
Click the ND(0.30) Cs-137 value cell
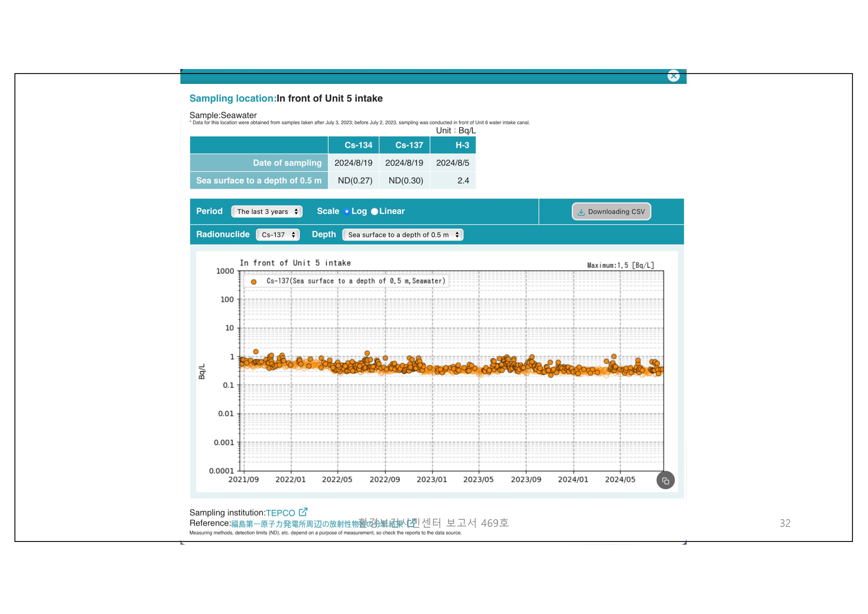(x=405, y=180)
